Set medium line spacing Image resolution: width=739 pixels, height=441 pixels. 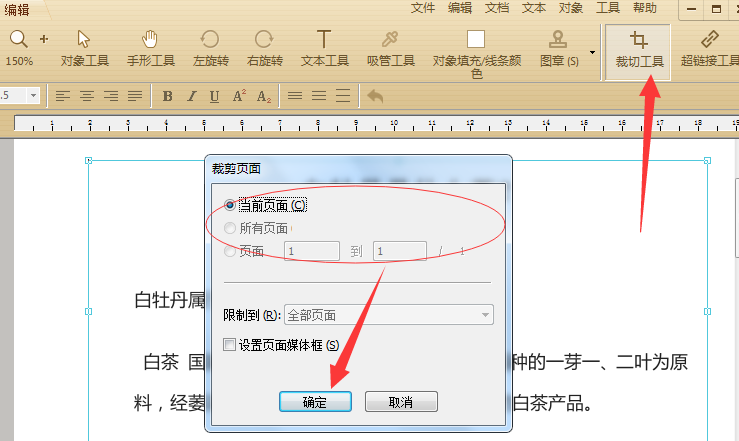coord(319,96)
